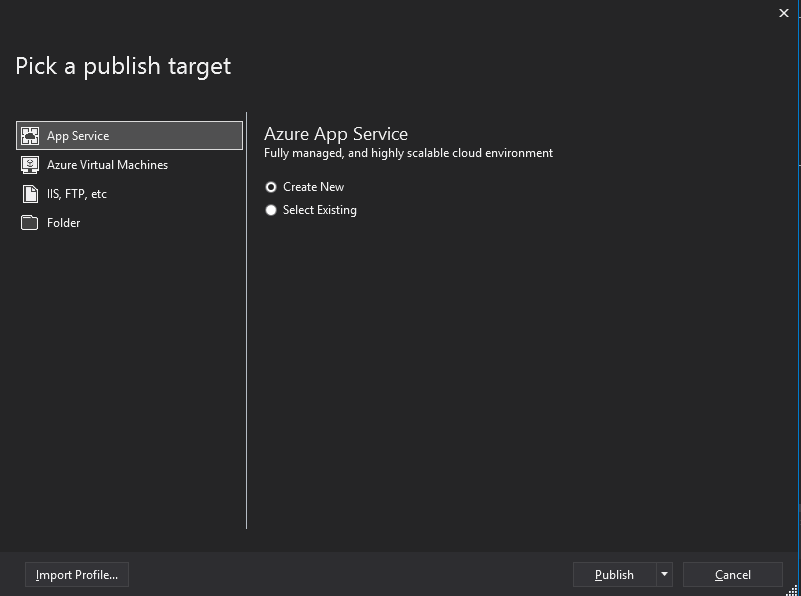The height and width of the screenshot is (596, 801).
Task: Choose the IIS, FTP, etc label
Action: [77, 194]
